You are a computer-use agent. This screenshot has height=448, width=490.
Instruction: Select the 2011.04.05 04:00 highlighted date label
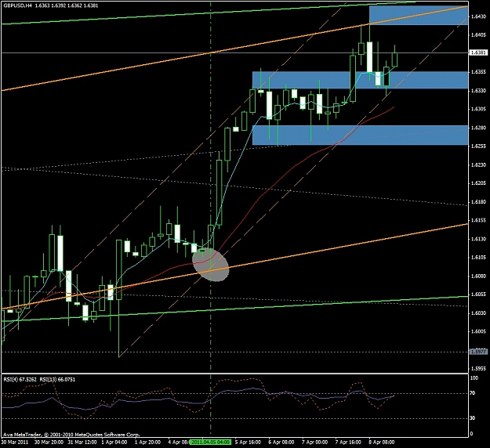tap(210, 442)
